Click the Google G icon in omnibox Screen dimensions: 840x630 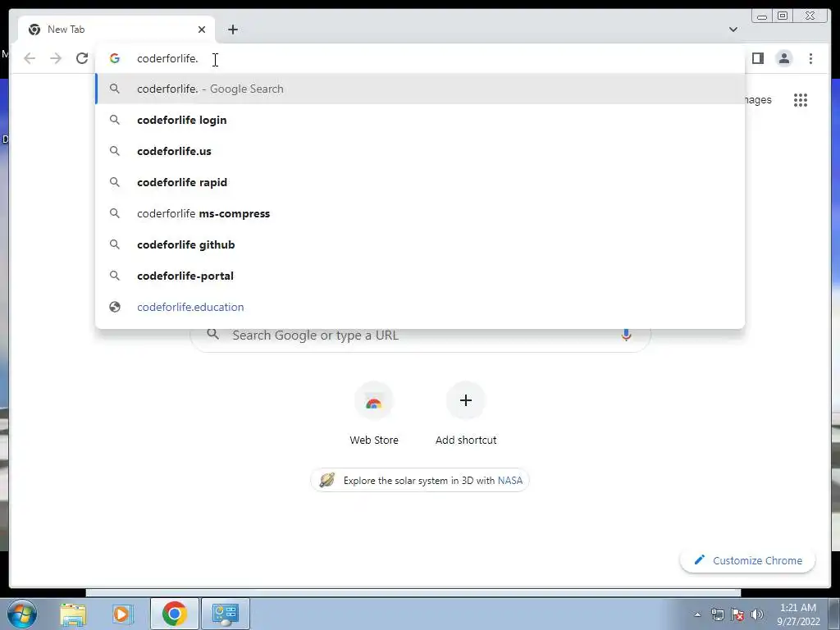pos(115,58)
